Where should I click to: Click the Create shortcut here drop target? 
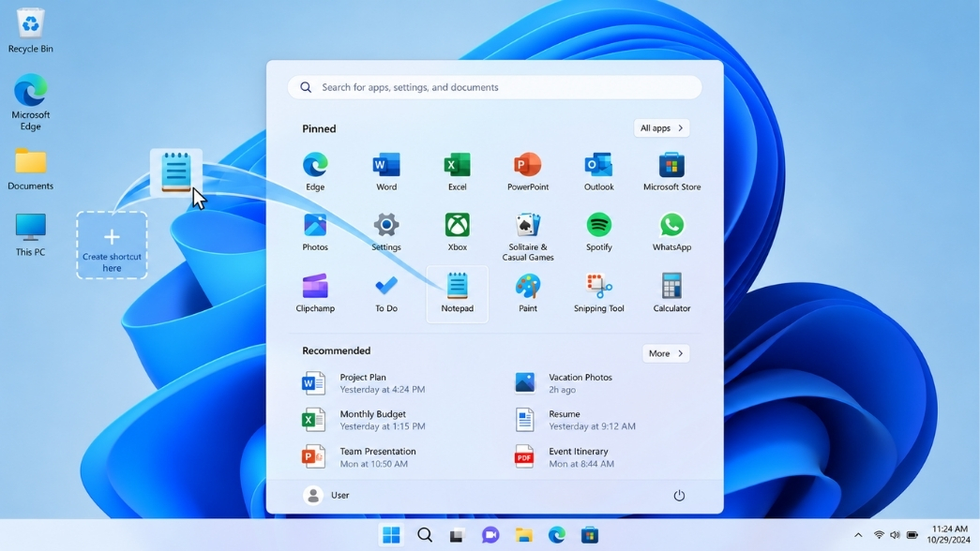[x=112, y=245]
